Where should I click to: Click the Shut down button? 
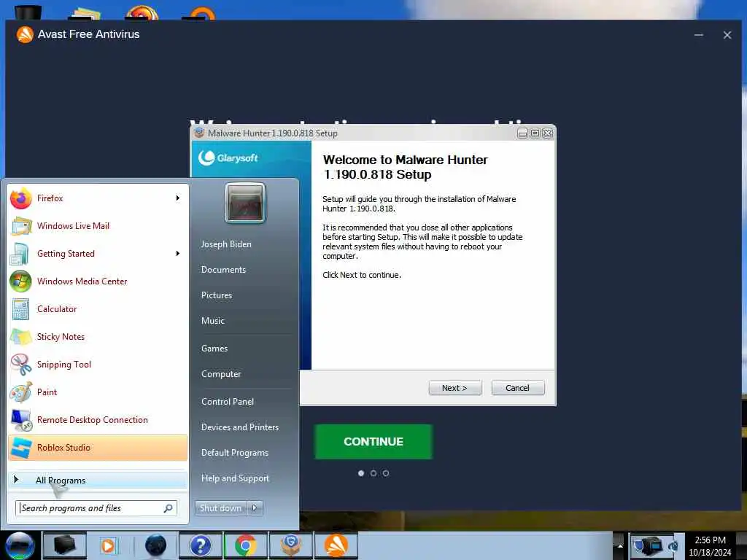(221, 508)
